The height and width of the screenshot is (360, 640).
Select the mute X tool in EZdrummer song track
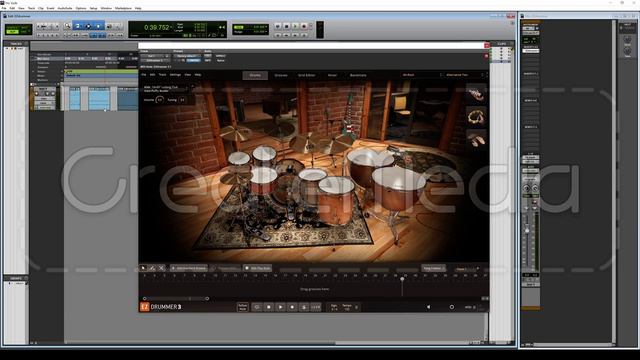click(161, 268)
